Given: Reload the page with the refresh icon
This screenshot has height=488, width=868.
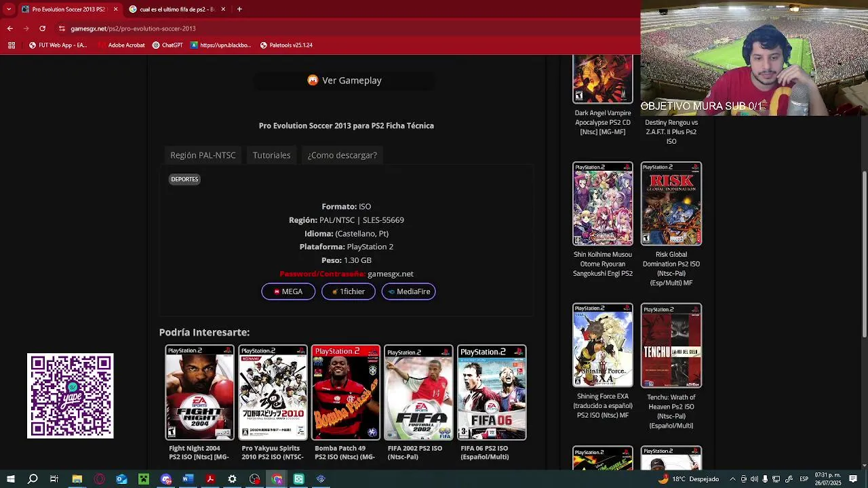Looking at the screenshot, I should pos(42,28).
